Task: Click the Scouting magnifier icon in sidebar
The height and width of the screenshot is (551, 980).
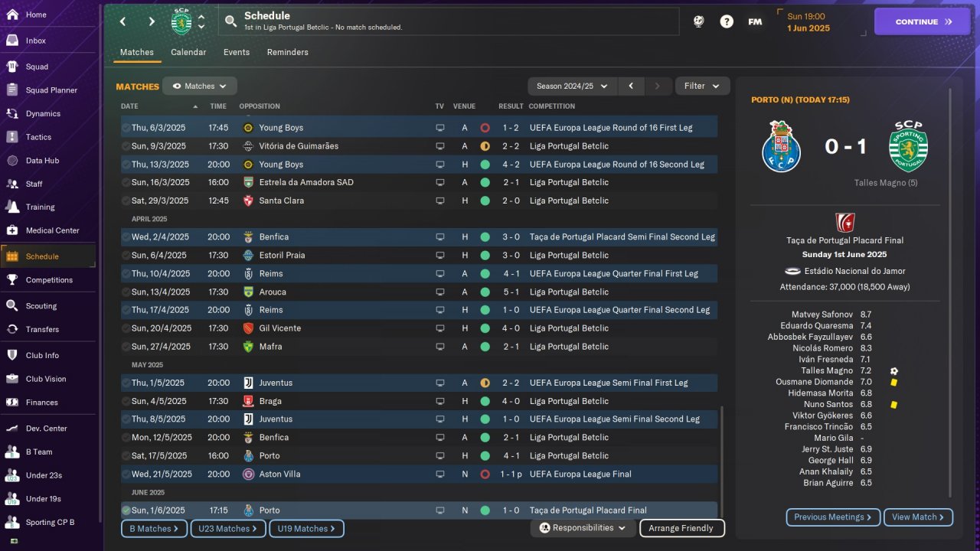Action: coord(12,305)
